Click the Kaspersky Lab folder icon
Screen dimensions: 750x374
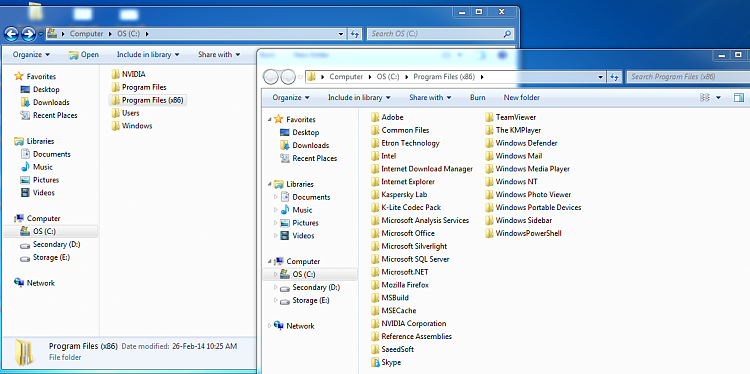(375, 195)
